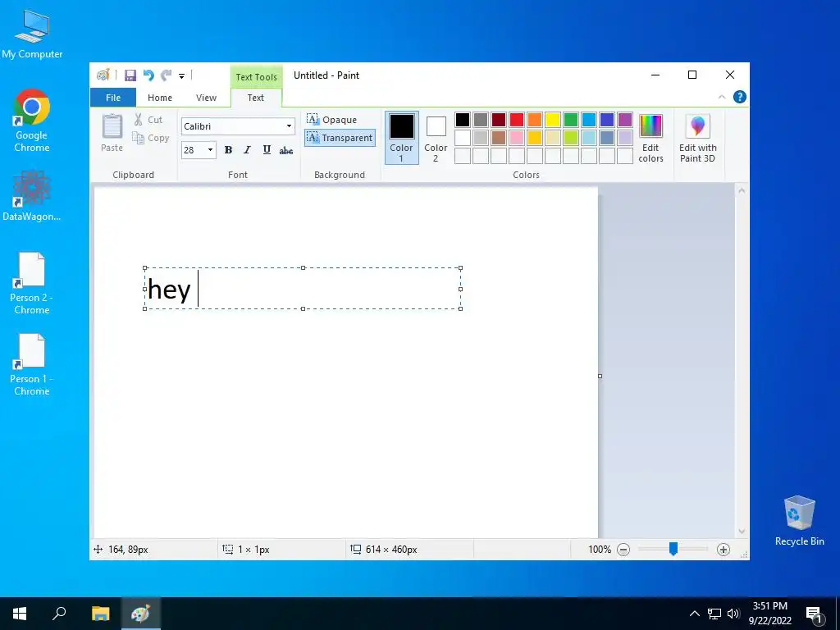The width and height of the screenshot is (840, 630).
Task: Click Edit with Paint 3D
Action: pyautogui.click(x=697, y=138)
